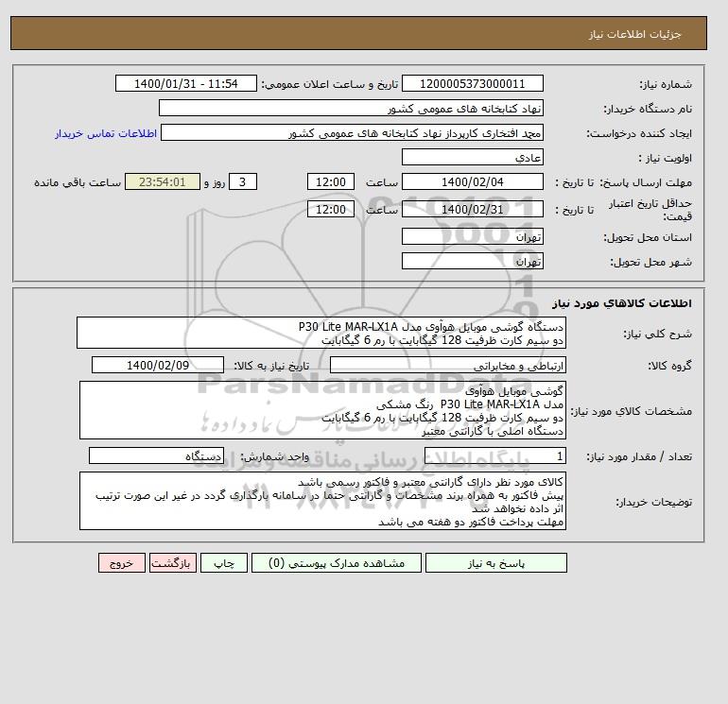Select the شماره نیاز field 1200005373000011
728x704 pixels.
472,83
